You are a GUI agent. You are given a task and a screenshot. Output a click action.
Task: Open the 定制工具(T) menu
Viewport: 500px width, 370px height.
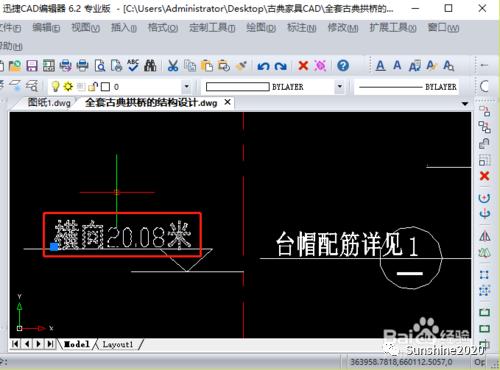(x=212, y=28)
